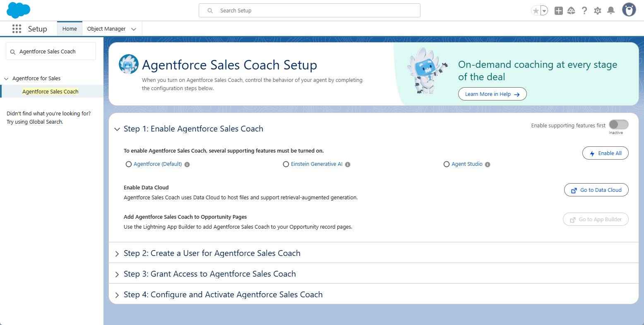Select the Einstein Generative AI radio button
Image resolution: width=644 pixels, height=325 pixels.
pyautogui.click(x=286, y=164)
